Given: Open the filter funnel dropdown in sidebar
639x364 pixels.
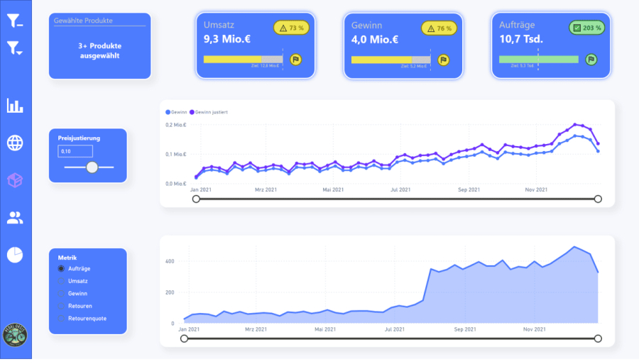Looking at the screenshot, I should (x=15, y=48).
